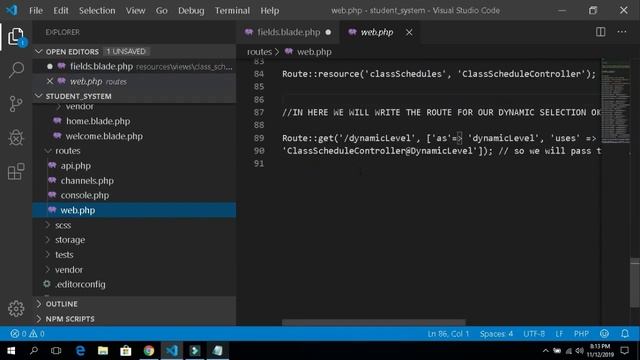
Task: Open the Help menu
Action: (270, 11)
